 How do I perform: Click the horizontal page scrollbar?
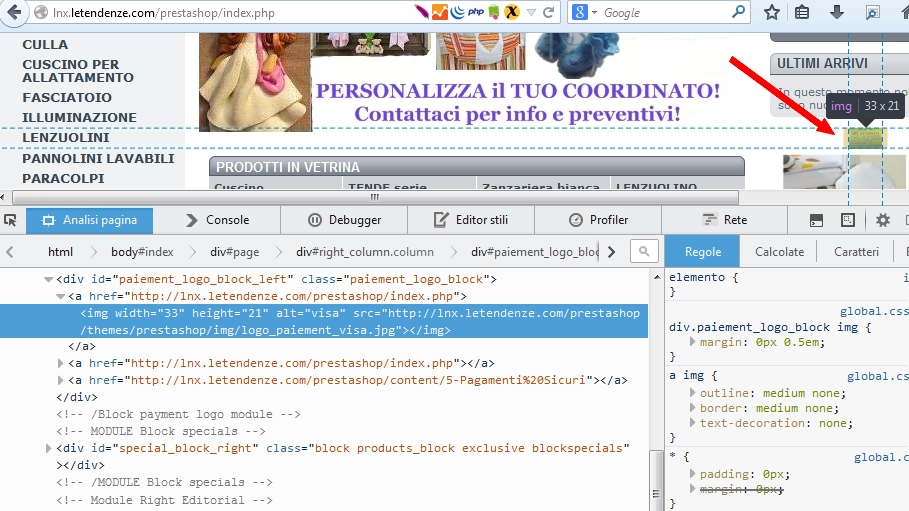pyautogui.click(x=375, y=197)
